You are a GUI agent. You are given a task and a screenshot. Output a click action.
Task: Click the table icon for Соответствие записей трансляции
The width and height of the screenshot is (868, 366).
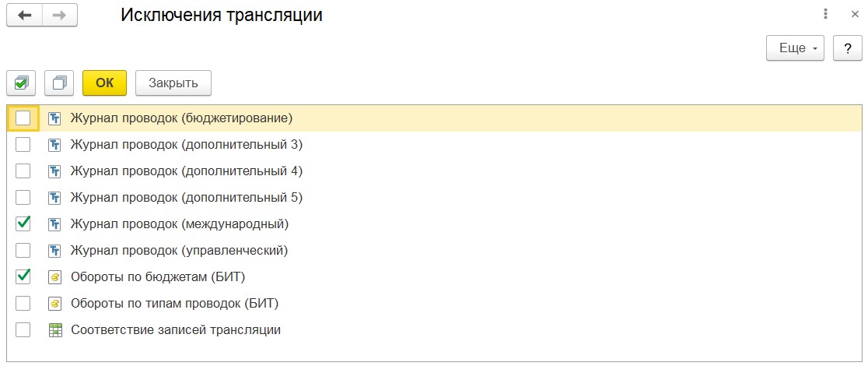pos(54,330)
